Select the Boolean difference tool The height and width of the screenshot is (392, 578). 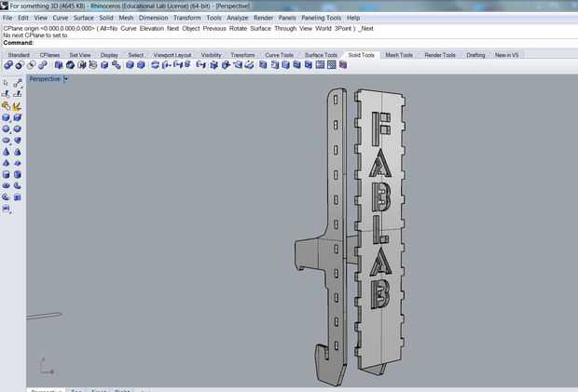tap(20, 65)
